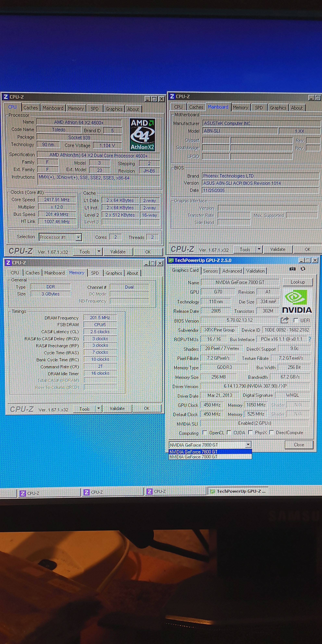Click the Bus Interface question mark icon

[310, 339]
